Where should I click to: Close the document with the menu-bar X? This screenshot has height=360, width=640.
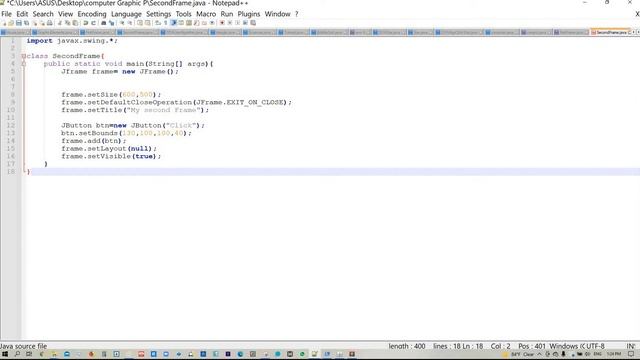point(637,14)
